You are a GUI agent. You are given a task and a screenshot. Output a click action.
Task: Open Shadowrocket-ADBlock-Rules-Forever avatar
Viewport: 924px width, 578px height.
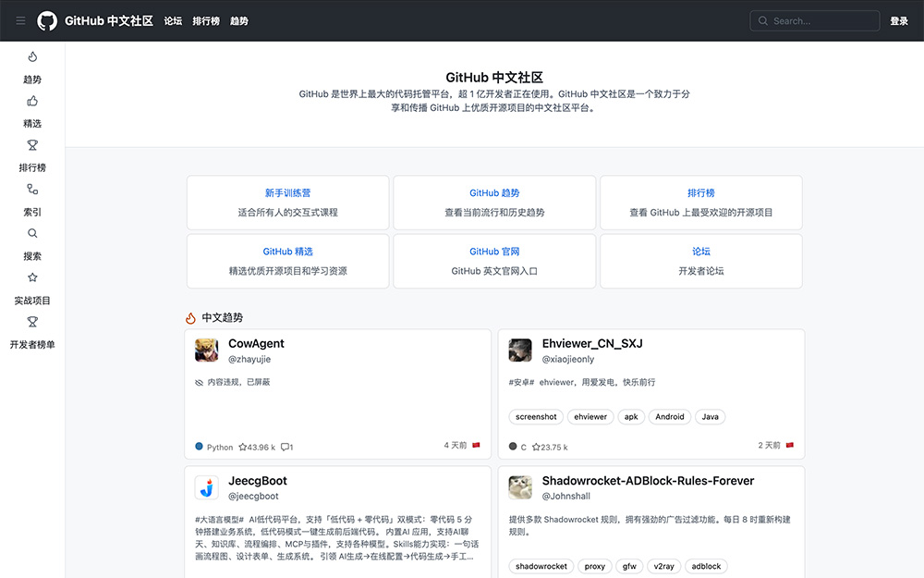520,487
